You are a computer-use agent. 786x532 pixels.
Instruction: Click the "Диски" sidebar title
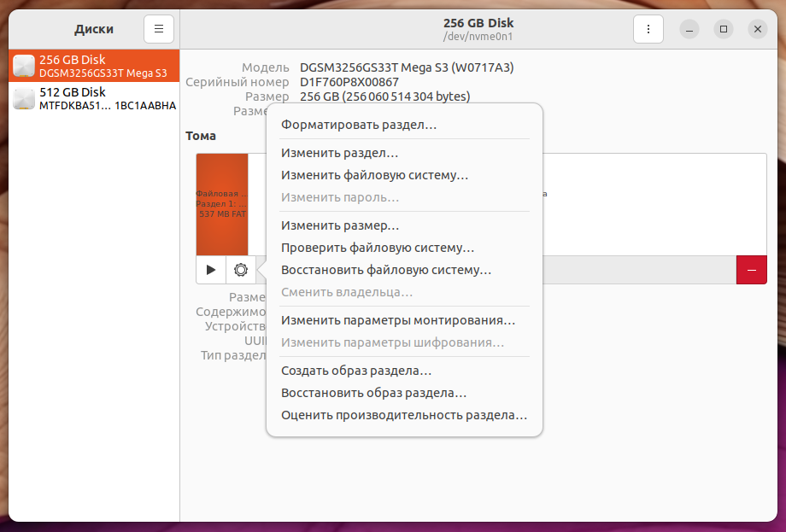pyautogui.click(x=94, y=29)
